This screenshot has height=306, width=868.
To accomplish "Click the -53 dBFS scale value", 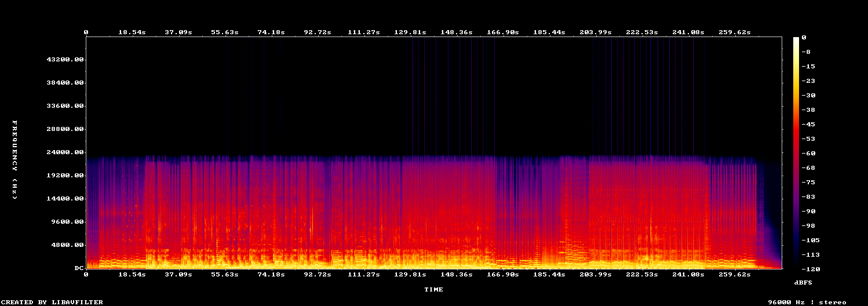I will (x=809, y=139).
